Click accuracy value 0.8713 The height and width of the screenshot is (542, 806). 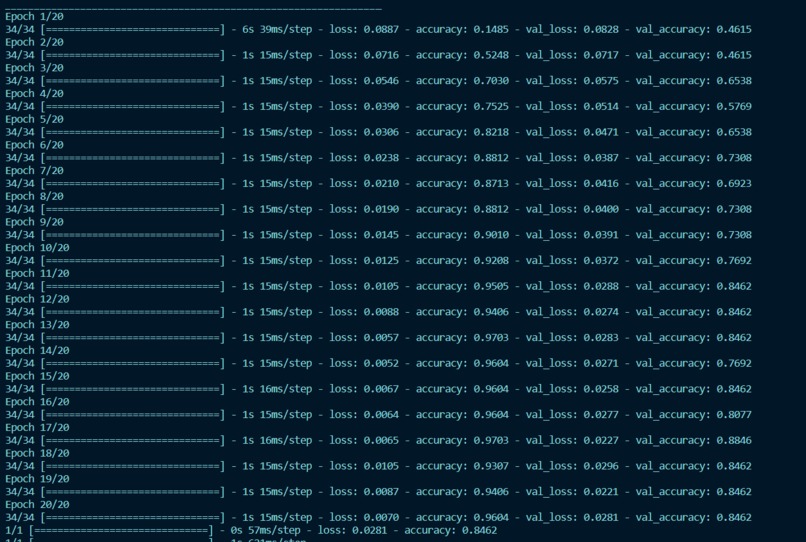[491, 184]
